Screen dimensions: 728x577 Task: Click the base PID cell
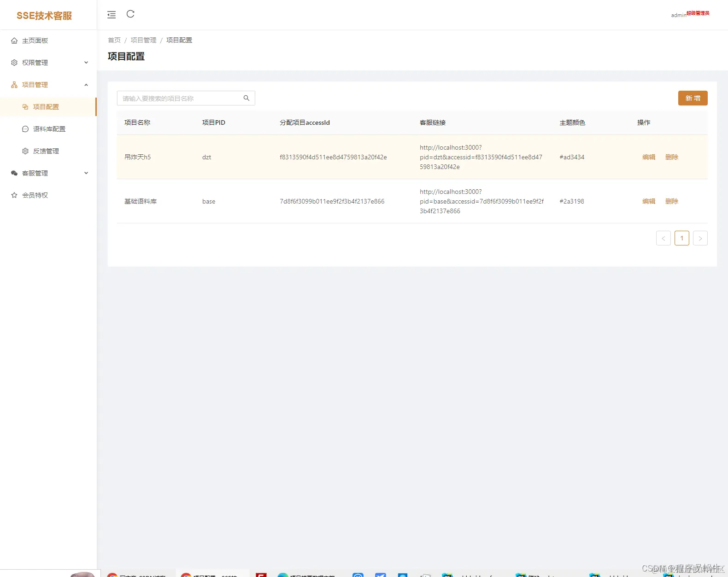(x=209, y=201)
